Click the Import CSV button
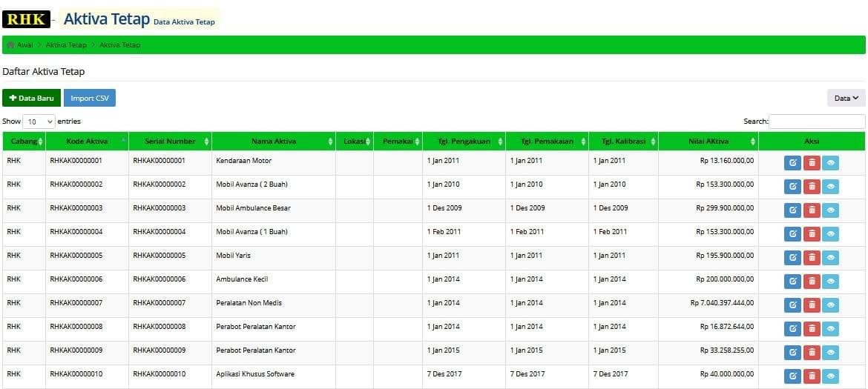 [89, 98]
